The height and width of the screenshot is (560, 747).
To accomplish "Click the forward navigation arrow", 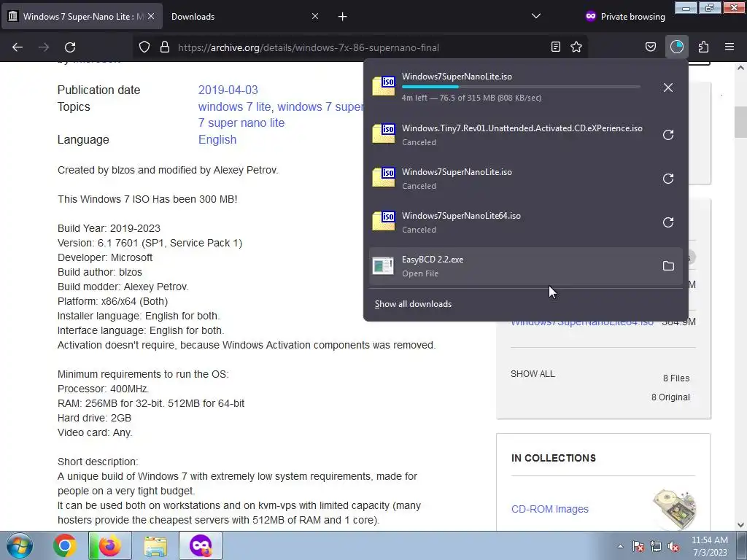I will (x=44, y=47).
